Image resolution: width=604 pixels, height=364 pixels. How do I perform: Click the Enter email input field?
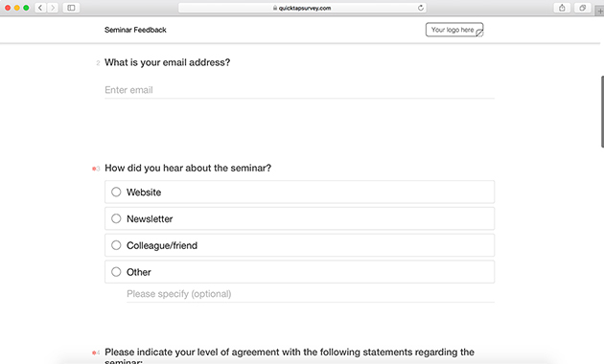coord(299,90)
